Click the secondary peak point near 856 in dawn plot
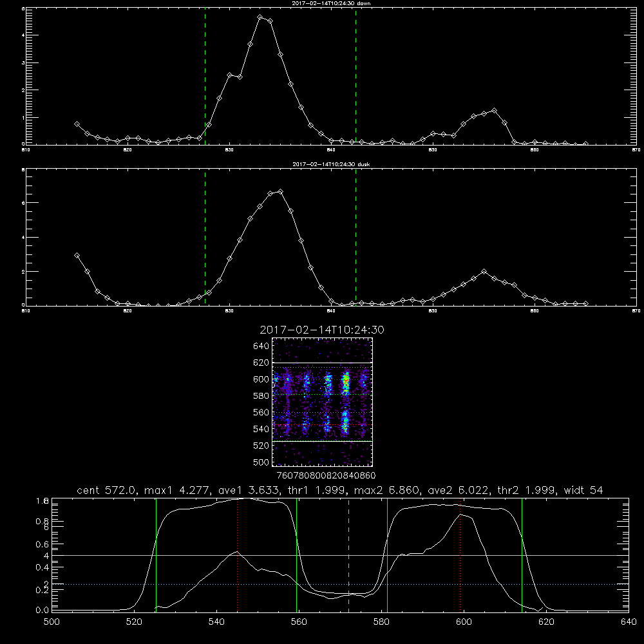Screen dimensions: 644x644 click(494, 111)
